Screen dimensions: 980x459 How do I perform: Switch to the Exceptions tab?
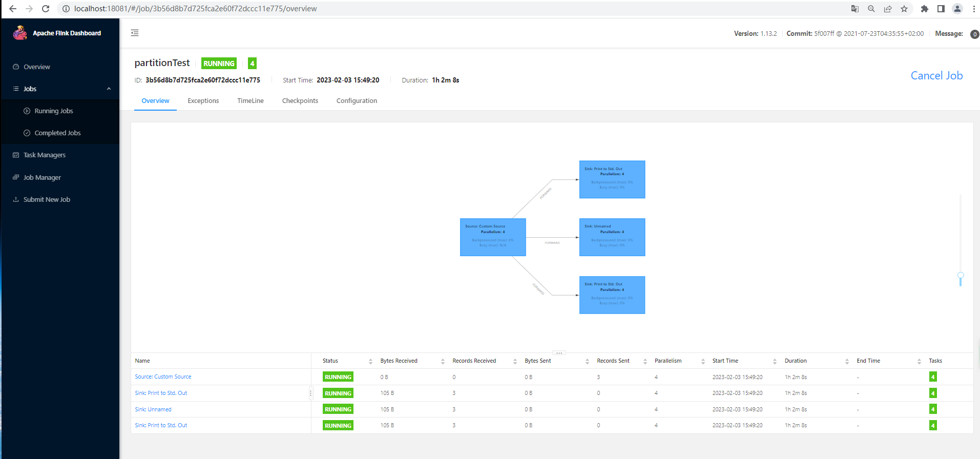[203, 101]
